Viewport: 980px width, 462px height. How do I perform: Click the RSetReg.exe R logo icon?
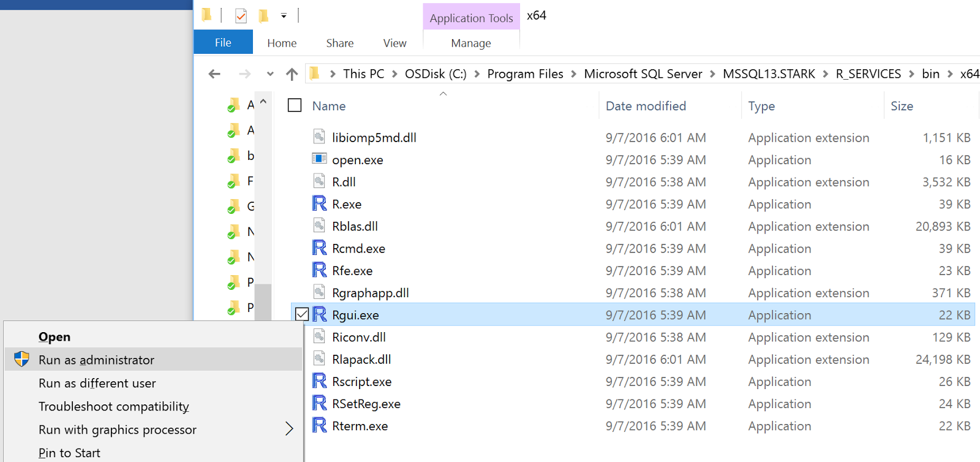319,403
